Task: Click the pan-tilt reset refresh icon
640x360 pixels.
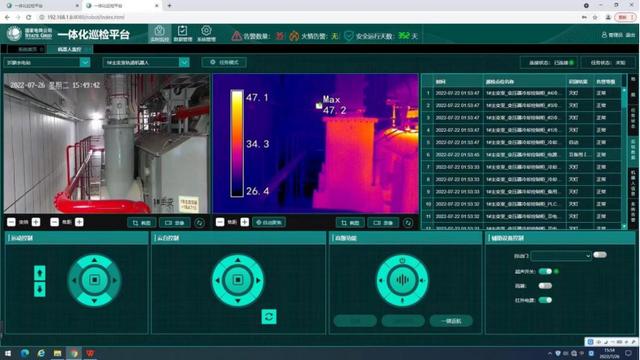Action: point(269,317)
